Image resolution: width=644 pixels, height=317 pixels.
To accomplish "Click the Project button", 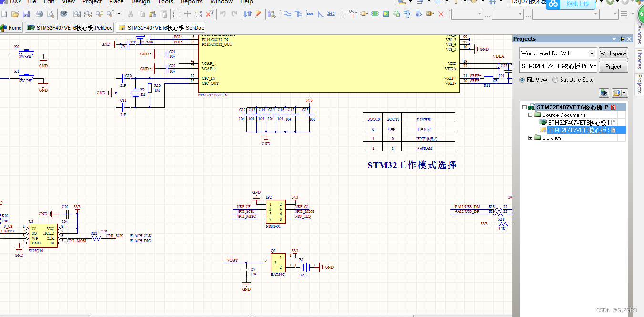I will point(613,66).
